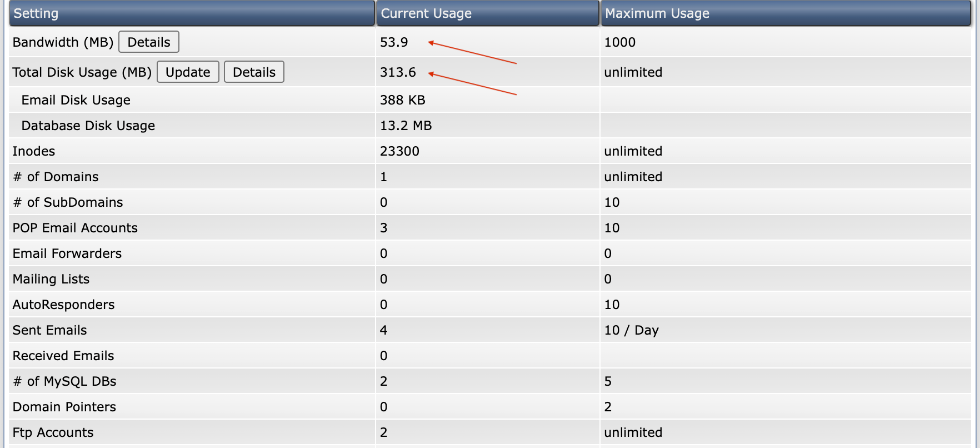This screenshot has width=980, height=448.
Task: Click the 10 / Day sent emails limit
Action: (631, 330)
